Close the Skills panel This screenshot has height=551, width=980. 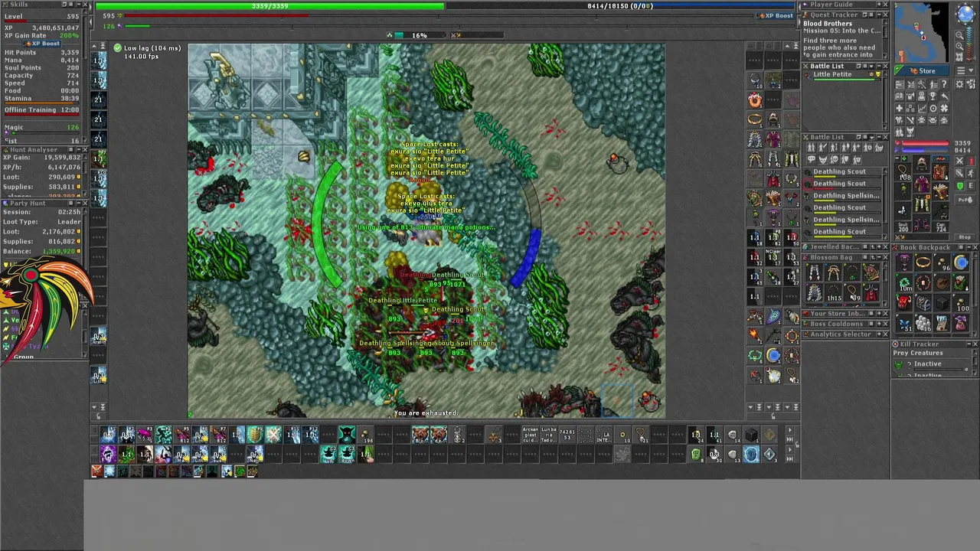(x=84, y=5)
